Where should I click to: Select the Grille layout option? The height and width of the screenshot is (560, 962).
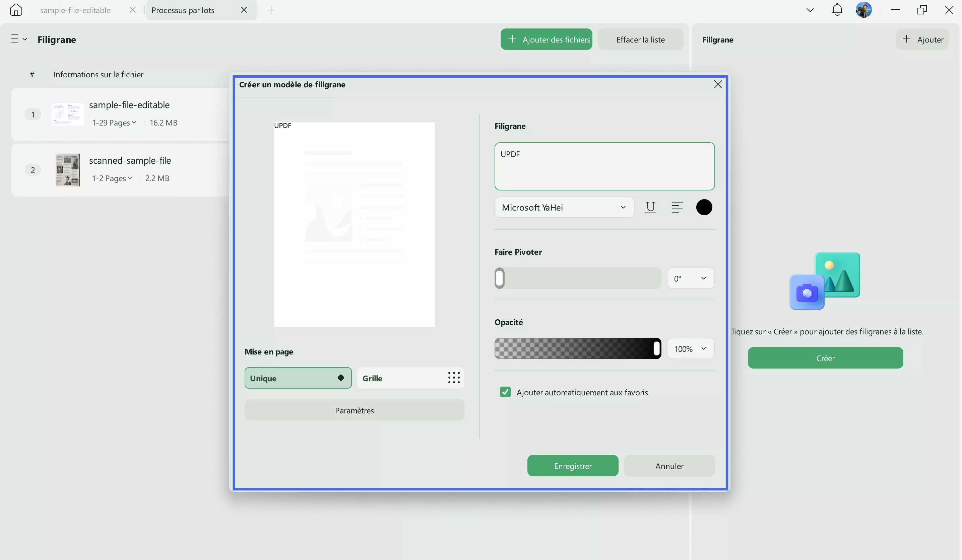click(410, 378)
